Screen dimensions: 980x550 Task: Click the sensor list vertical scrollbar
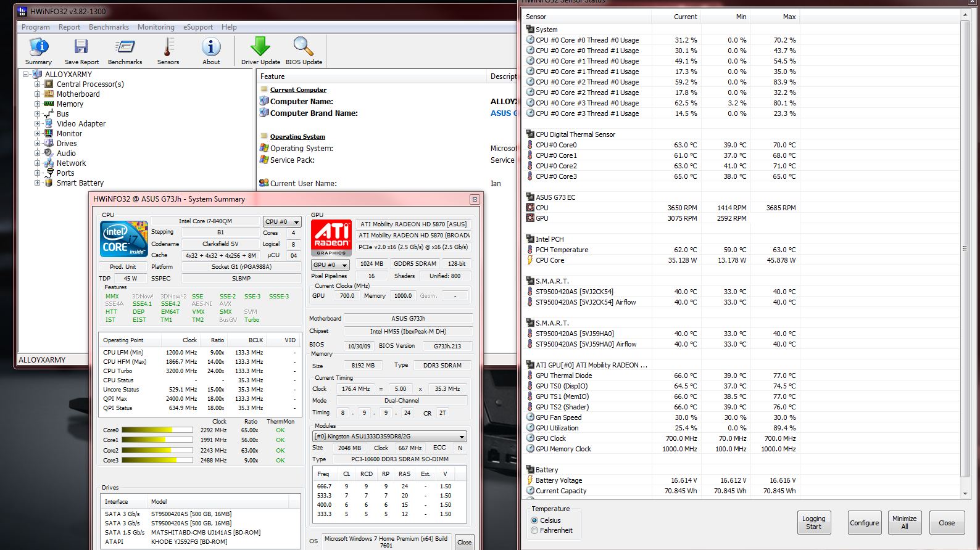[x=965, y=253]
